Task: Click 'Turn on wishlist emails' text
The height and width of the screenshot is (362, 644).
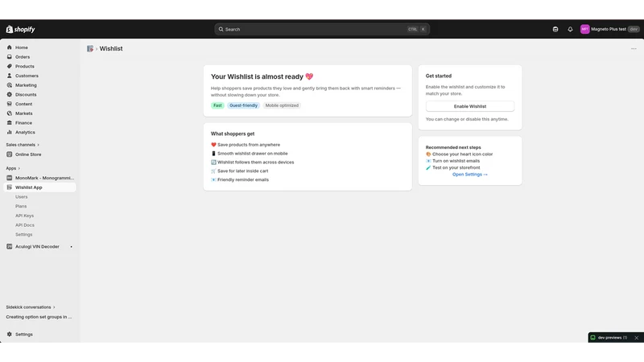Action: click(x=456, y=161)
